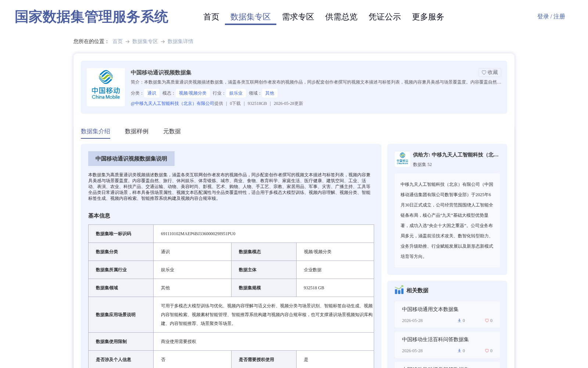Click dataset title 中国移动通识视频数据集
Image resolution: width=588 pixels, height=368 pixels.
click(x=161, y=72)
